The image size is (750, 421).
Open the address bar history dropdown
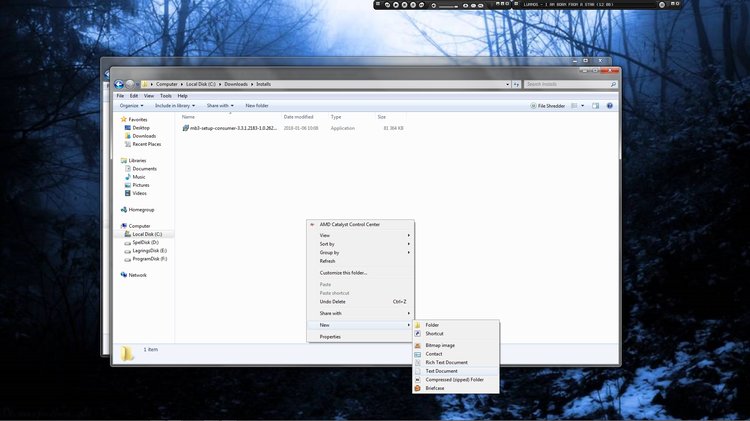(507, 84)
